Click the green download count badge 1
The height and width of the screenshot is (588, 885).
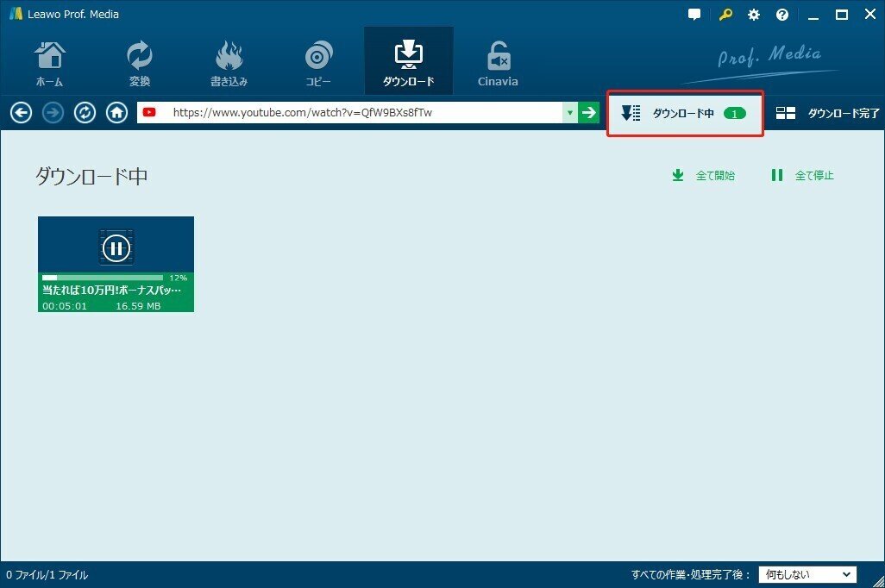click(x=734, y=114)
